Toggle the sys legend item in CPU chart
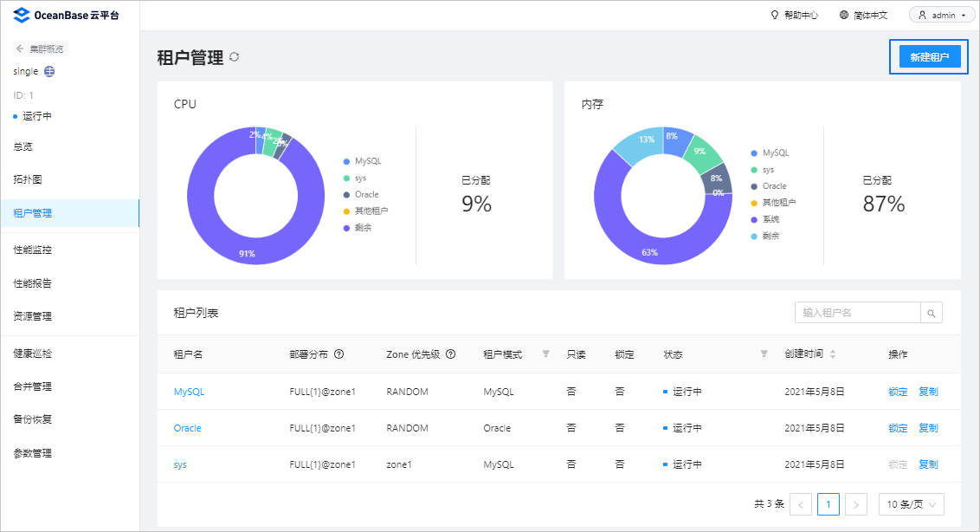 (355, 178)
